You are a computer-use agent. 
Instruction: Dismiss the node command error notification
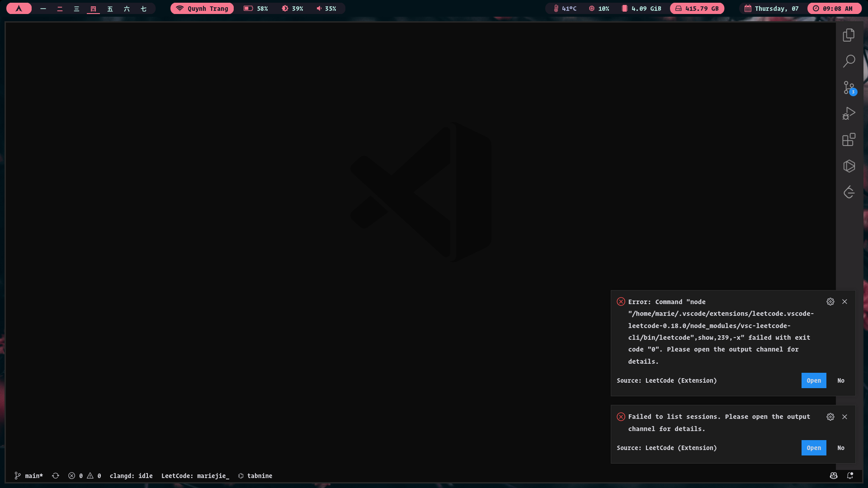point(844,302)
